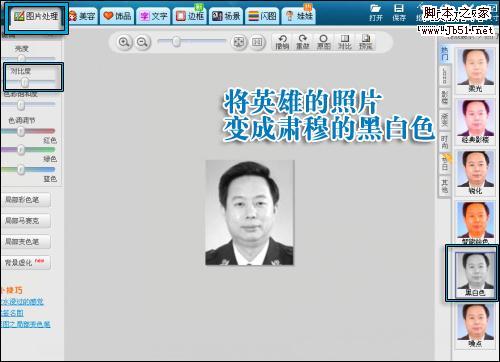Open the 闪图 tab
The height and width of the screenshot is (362, 500).
click(262, 16)
